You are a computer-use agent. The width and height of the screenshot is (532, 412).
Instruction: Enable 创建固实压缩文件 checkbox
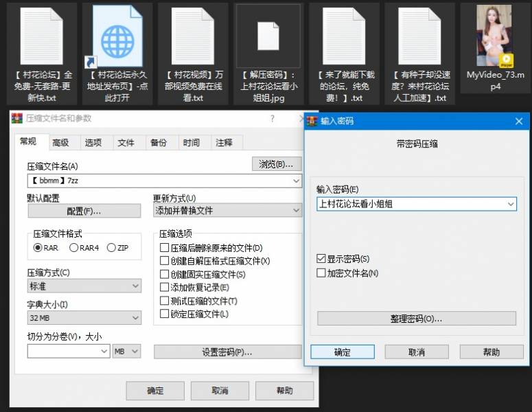tap(164, 274)
